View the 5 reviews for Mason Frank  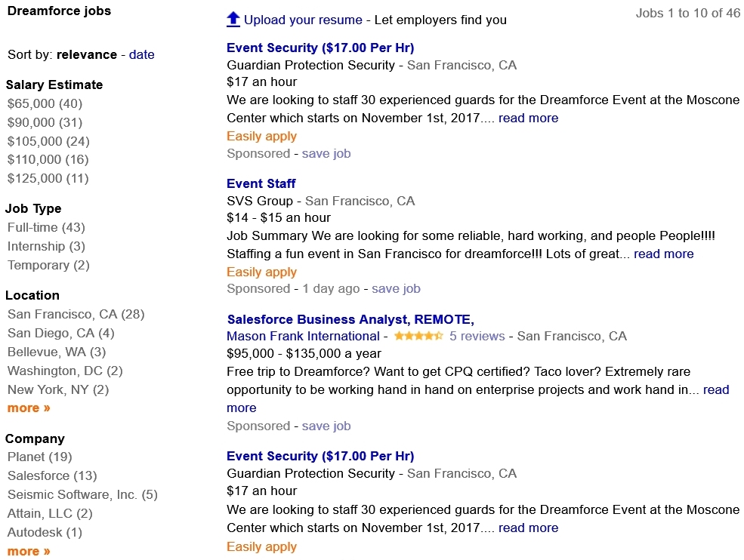(x=477, y=336)
